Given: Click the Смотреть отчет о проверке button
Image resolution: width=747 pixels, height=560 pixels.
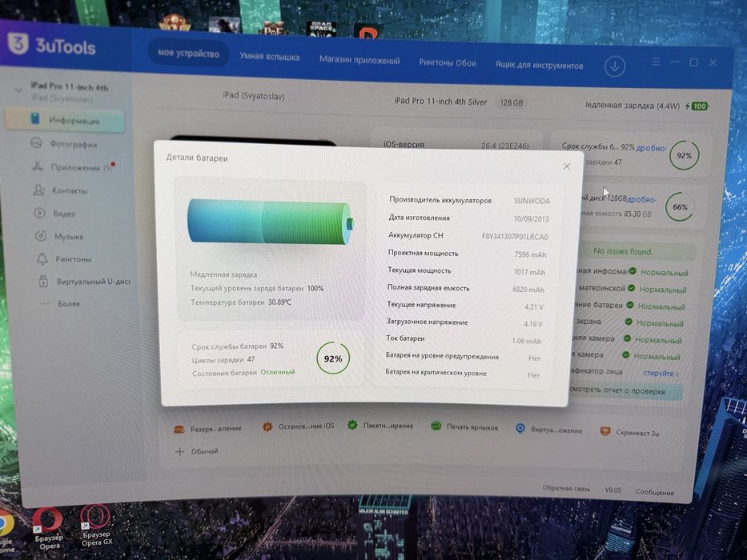Looking at the screenshot, I should tap(625, 390).
